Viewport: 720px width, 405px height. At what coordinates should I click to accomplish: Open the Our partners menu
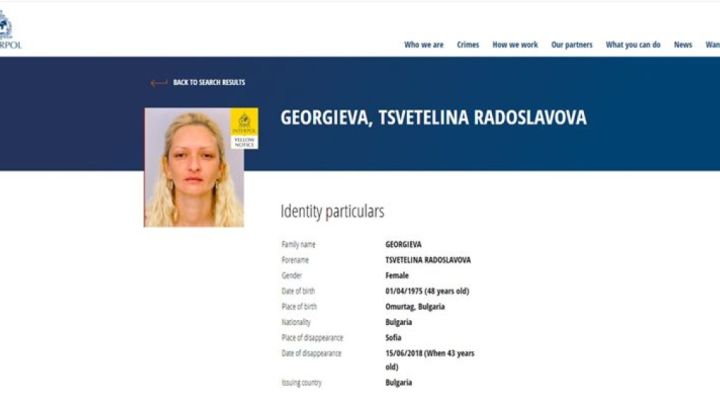click(x=572, y=45)
